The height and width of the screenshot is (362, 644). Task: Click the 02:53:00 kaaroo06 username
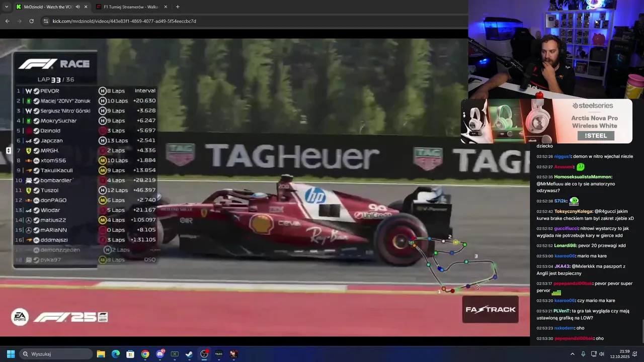pyautogui.click(x=564, y=256)
